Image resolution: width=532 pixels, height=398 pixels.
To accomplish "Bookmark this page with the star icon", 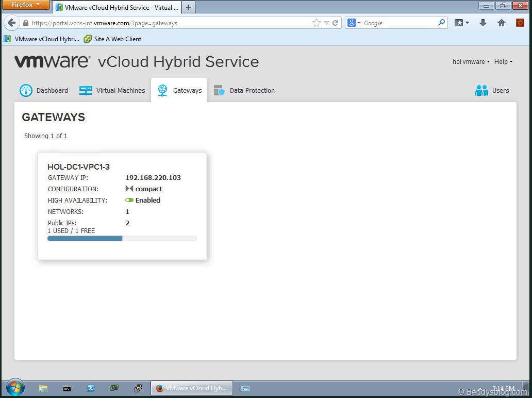I will point(316,23).
